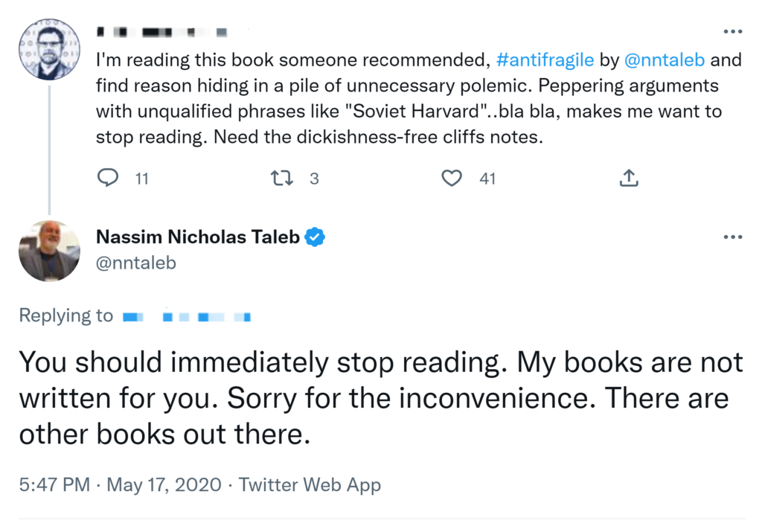Image resolution: width=762 pixels, height=532 pixels.
Task: Click the blurred handle after Replying to
Action: [x=186, y=316]
